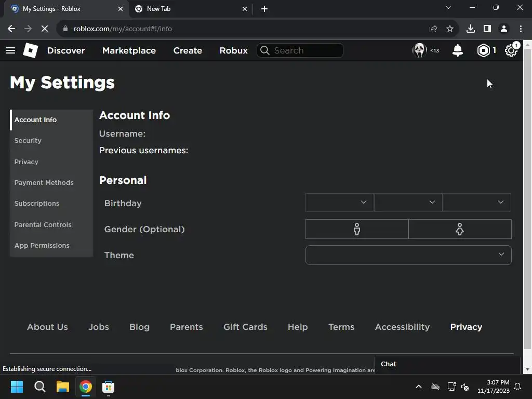Expand the Theme dropdown
The image size is (532, 399).
[408, 255]
